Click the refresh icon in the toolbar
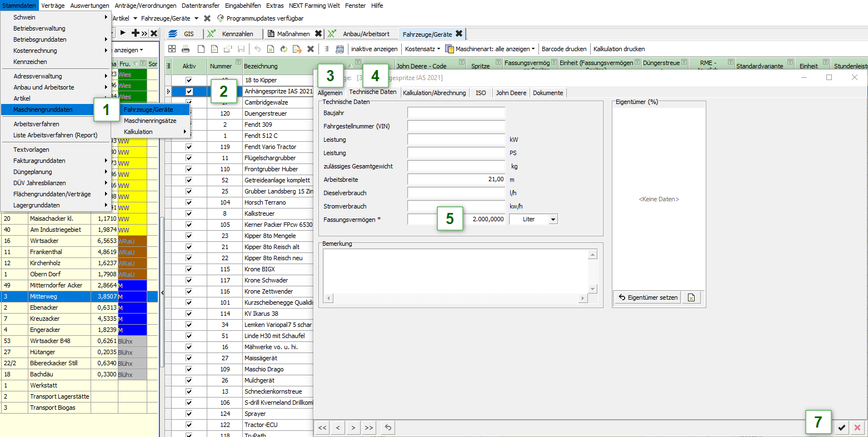 [x=283, y=49]
